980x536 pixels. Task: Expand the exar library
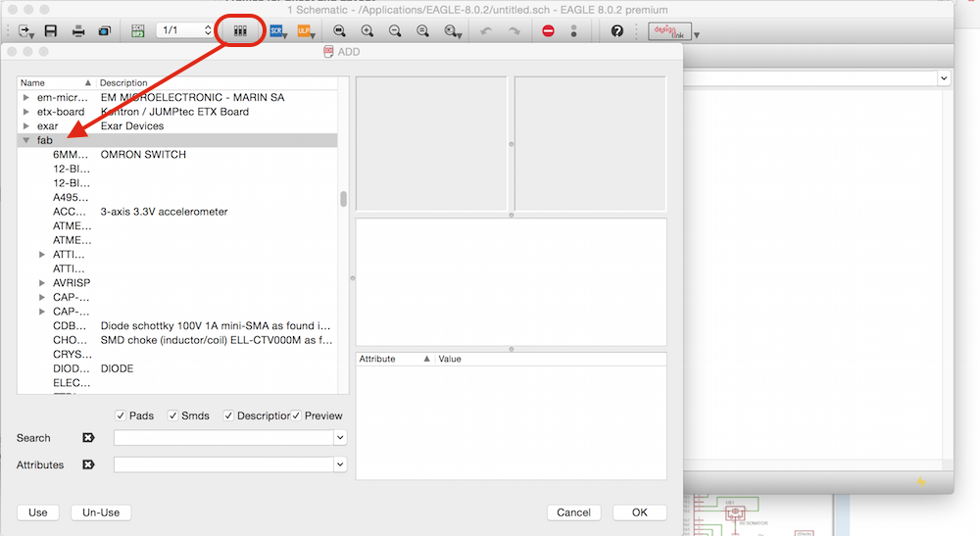pyautogui.click(x=25, y=126)
